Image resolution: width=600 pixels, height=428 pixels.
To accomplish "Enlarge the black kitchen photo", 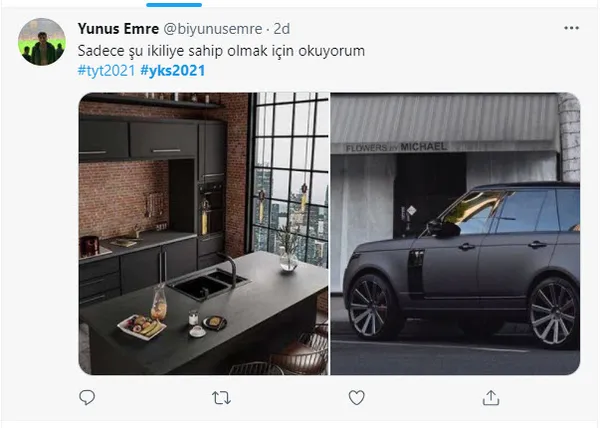I will coord(204,233).
